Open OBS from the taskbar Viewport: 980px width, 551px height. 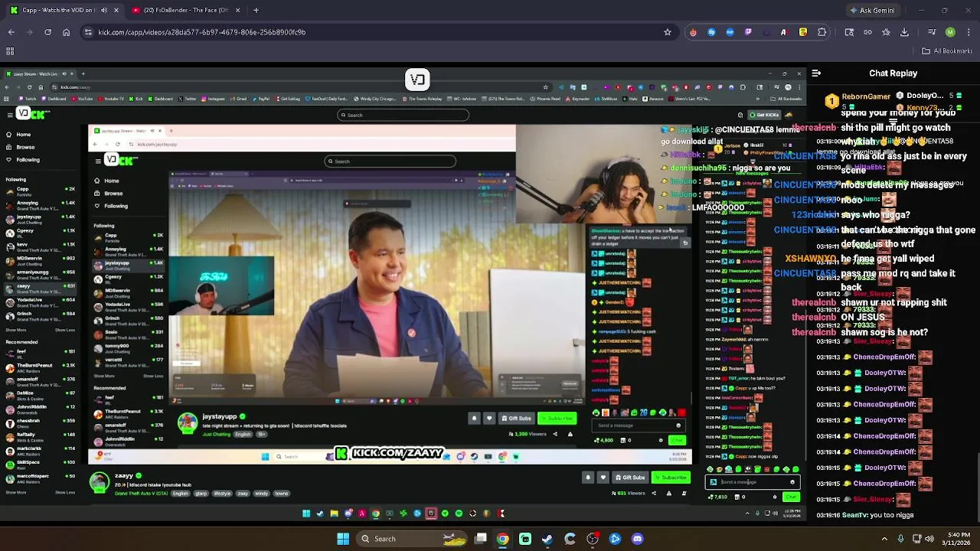tap(593, 539)
